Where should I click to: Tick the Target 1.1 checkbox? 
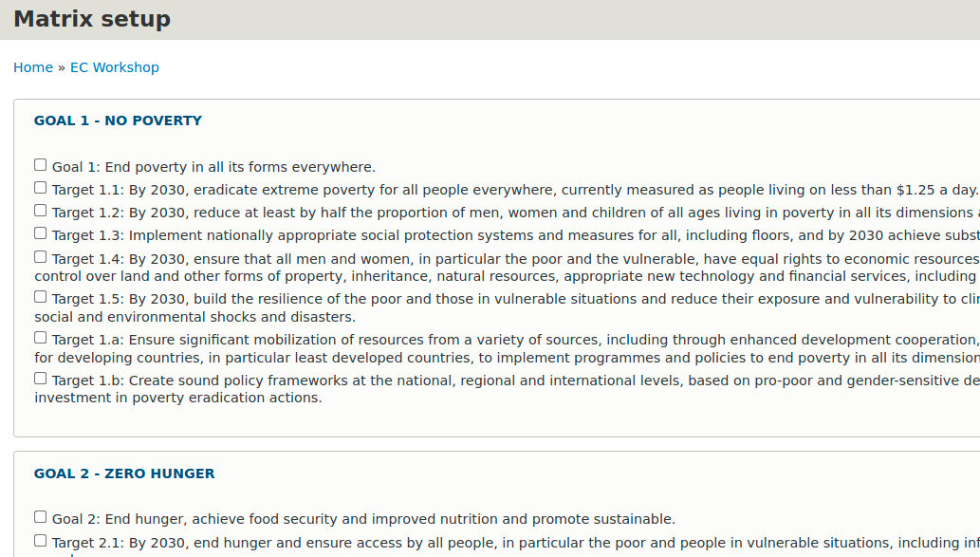(x=41, y=188)
